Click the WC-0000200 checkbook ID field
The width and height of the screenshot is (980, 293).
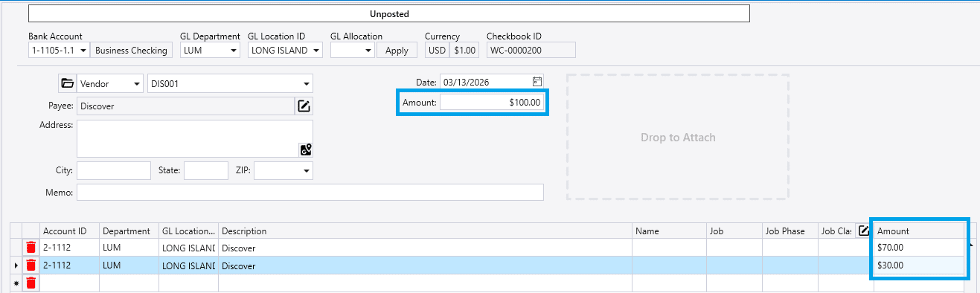tap(531, 51)
